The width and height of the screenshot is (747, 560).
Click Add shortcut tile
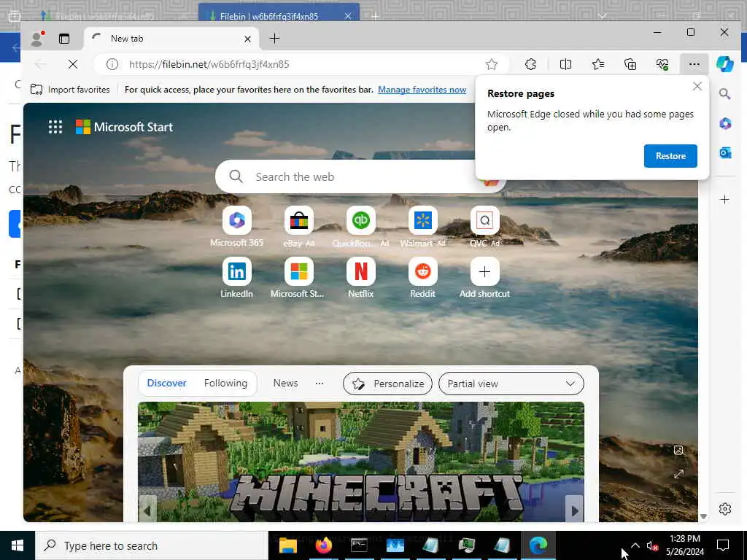pos(484,278)
